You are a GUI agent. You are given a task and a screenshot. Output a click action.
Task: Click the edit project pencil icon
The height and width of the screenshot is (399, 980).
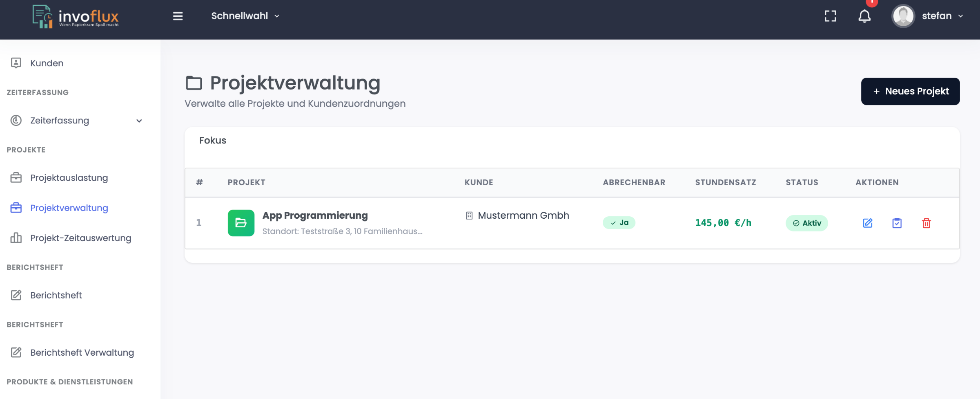pos(867,223)
